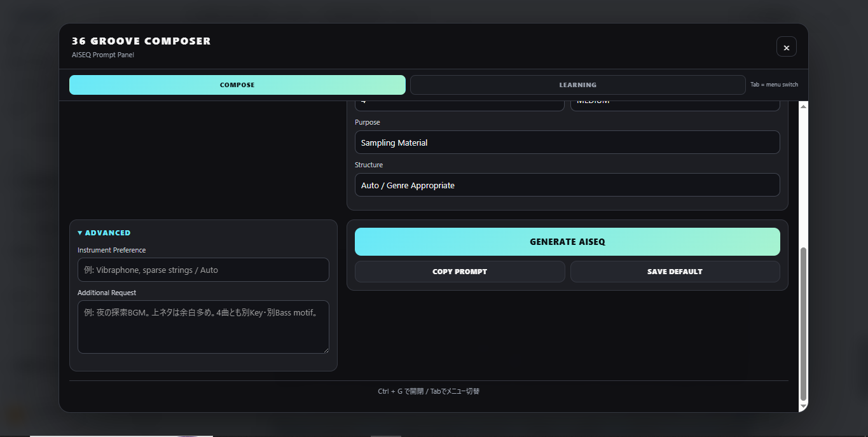This screenshot has height=437, width=868.
Task: Click the Additional Request text area
Action: coord(203,327)
